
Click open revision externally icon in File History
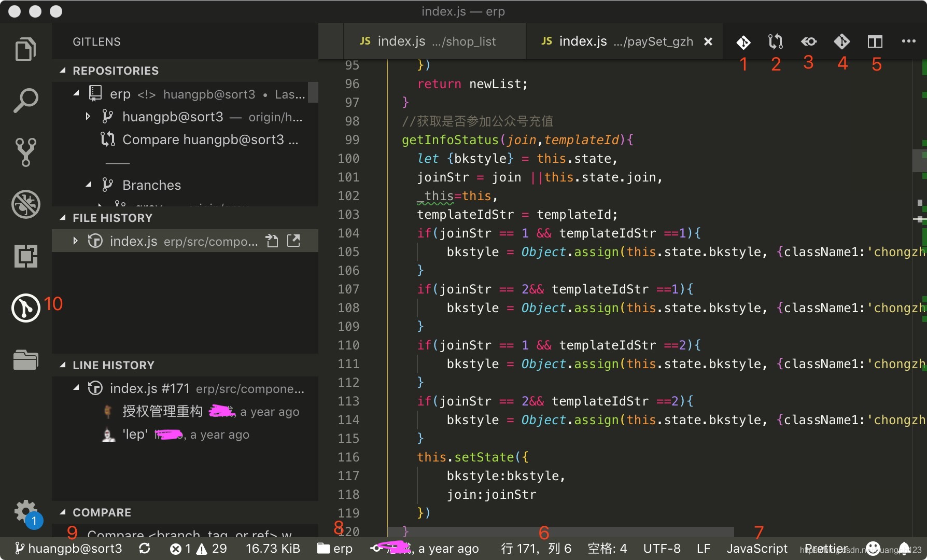[293, 240]
